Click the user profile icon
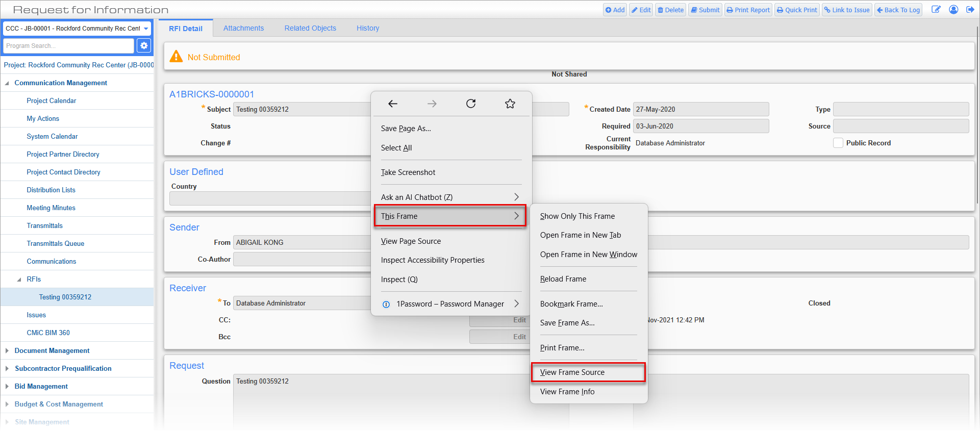 (953, 10)
